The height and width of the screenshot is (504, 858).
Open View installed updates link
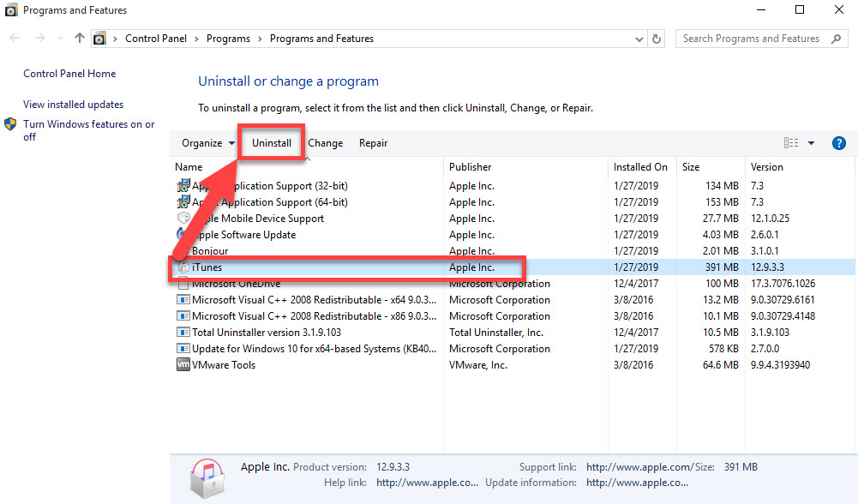tap(74, 104)
